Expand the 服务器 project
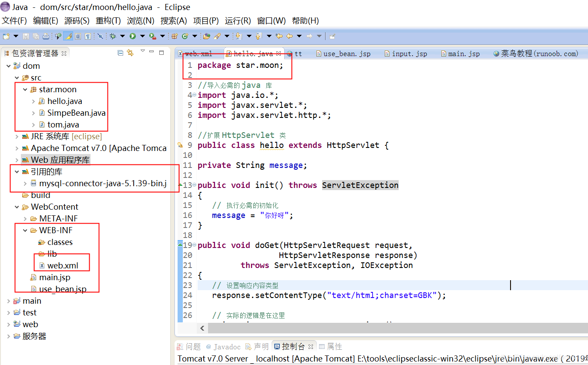The height and width of the screenshot is (365, 588). (x=9, y=336)
